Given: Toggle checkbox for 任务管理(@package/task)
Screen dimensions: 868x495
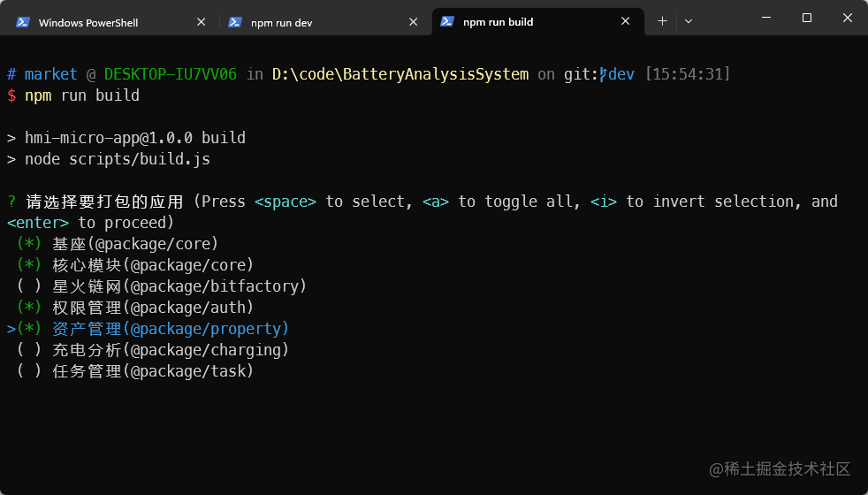Looking at the screenshot, I should 29,371.
